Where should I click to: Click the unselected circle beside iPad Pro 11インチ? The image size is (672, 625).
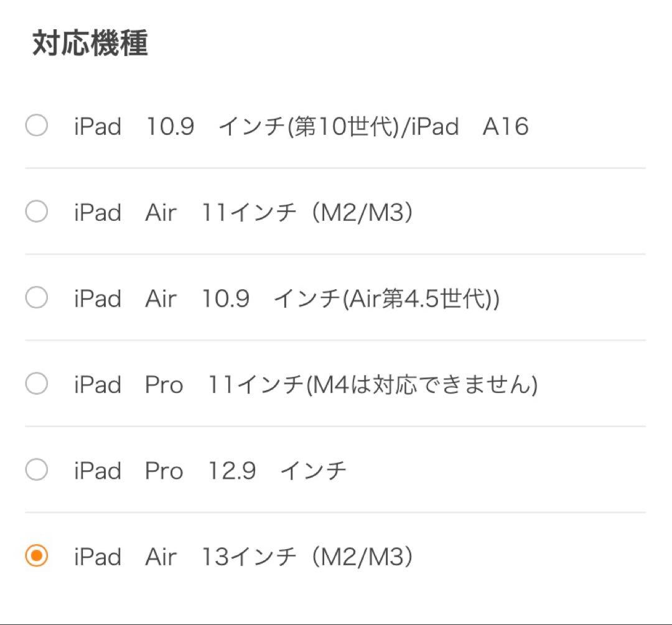point(36,384)
